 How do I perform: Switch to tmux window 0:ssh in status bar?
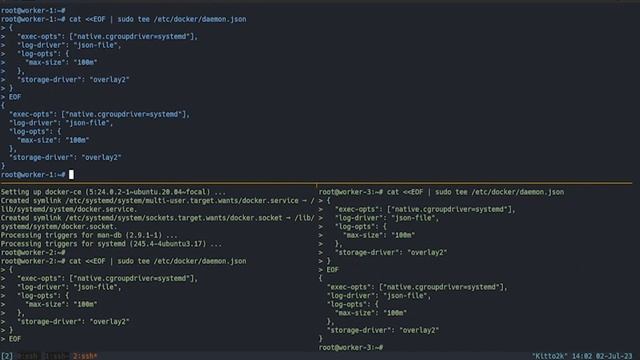pyautogui.click(x=28, y=356)
